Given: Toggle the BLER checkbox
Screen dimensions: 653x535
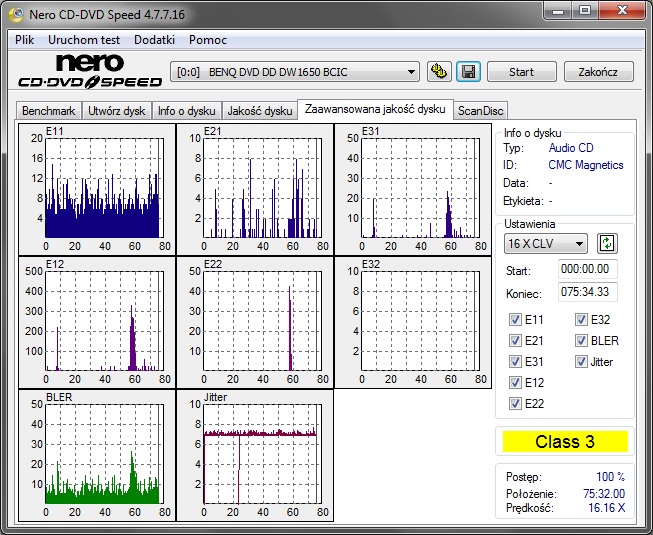Looking at the screenshot, I should (x=581, y=341).
